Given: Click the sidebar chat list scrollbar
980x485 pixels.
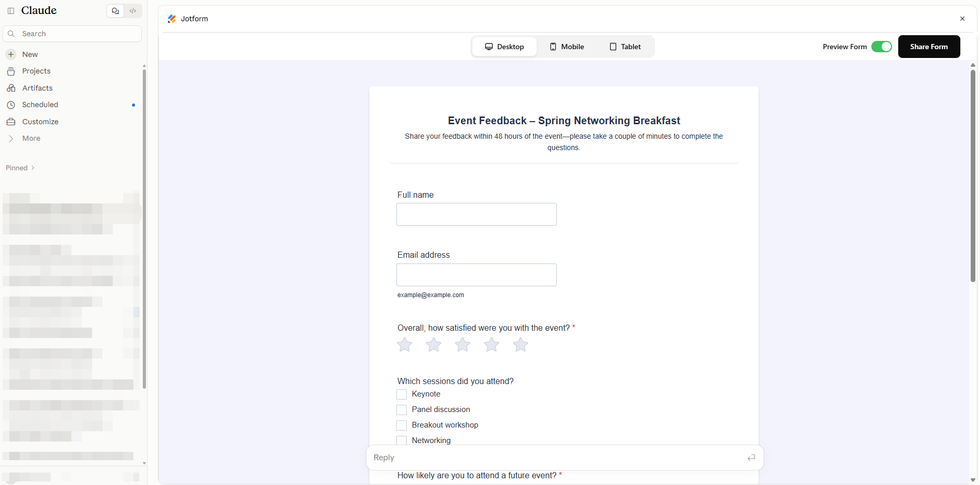Looking at the screenshot, I should pyautogui.click(x=144, y=228).
